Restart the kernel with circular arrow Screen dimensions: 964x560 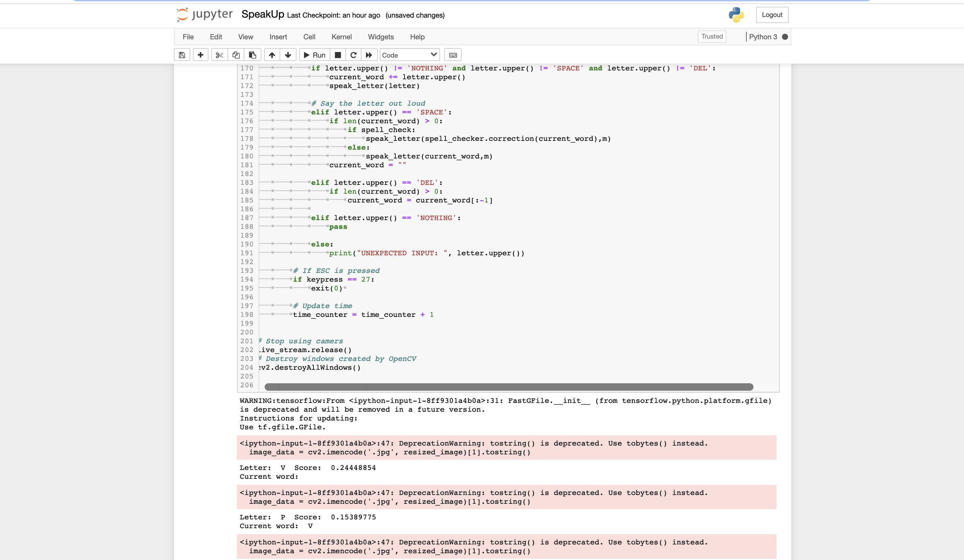[353, 55]
